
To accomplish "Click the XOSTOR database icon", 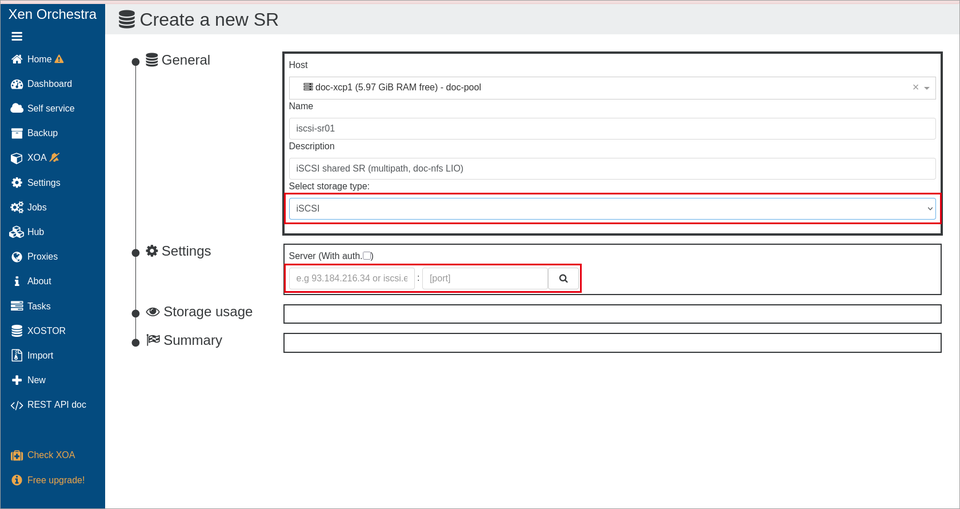I will point(17,331).
